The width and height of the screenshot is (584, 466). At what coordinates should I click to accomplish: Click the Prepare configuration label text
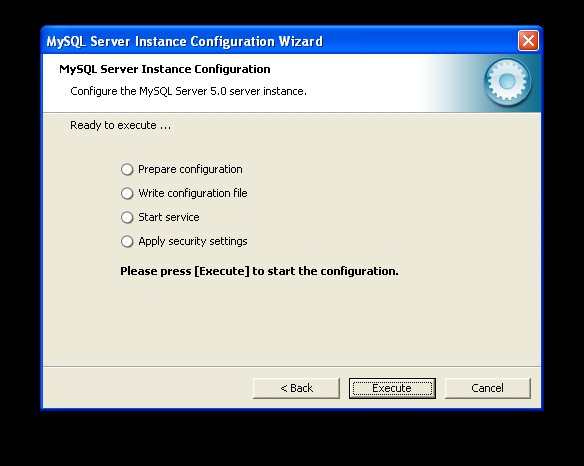[x=190, y=169]
